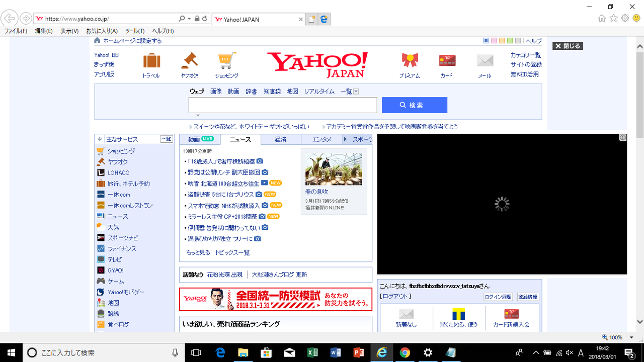The image size is (644, 362).
Task: Click the T-point icon 賢くためる、使う
Action: pos(458,314)
